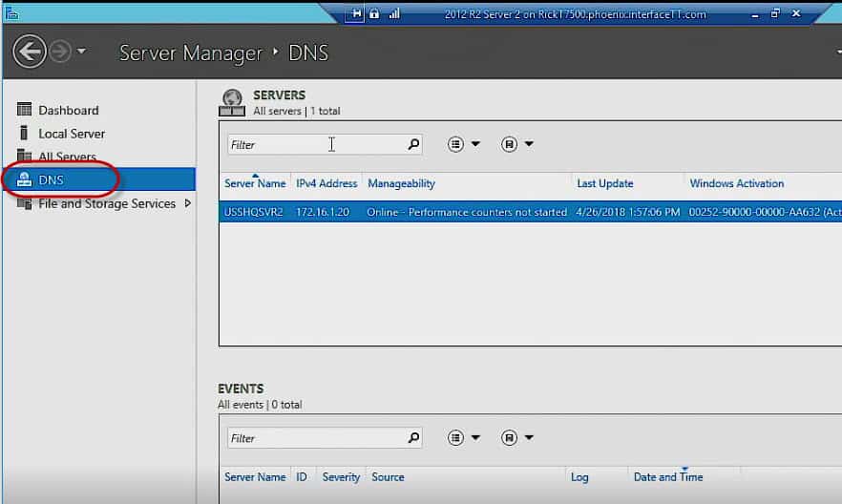842x504 pixels.
Task: Click the Servers save query icon
Action: tap(509, 144)
